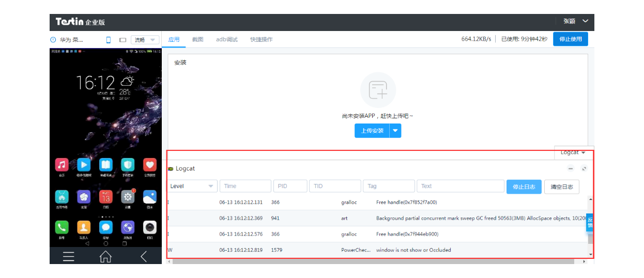Expand the Logcat panel to fullscreen
The image size is (644, 278).
click(584, 169)
